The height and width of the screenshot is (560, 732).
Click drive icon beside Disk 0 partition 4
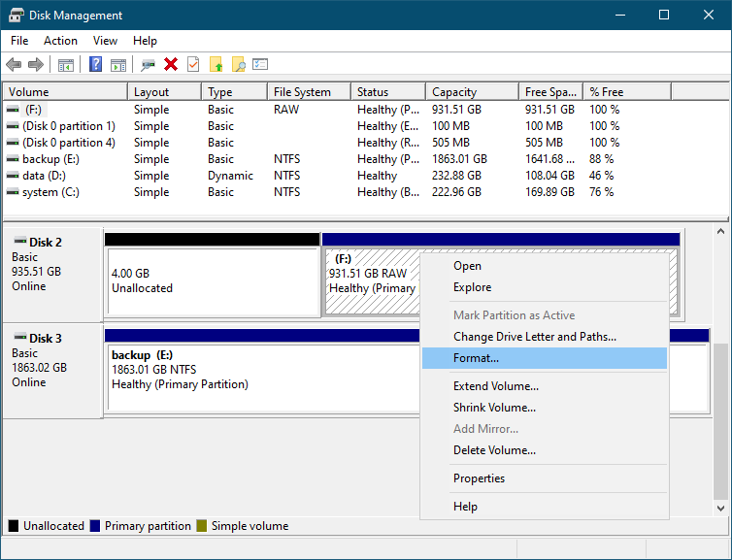click(x=13, y=143)
